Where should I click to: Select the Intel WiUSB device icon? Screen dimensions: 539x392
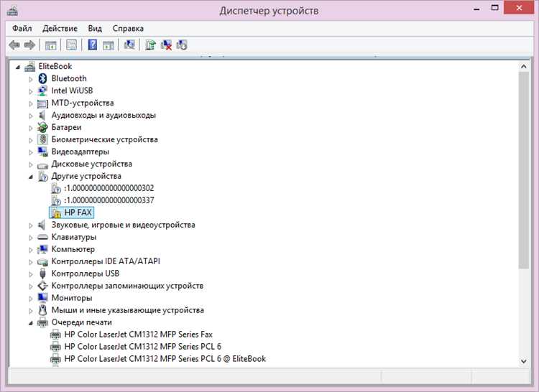42,90
